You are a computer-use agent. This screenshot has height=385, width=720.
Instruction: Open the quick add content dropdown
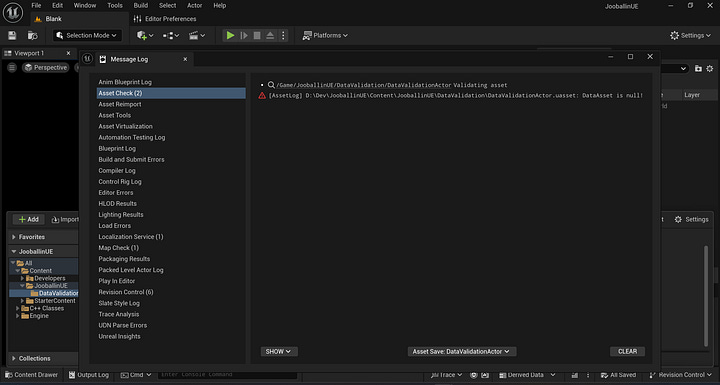[145, 35]
